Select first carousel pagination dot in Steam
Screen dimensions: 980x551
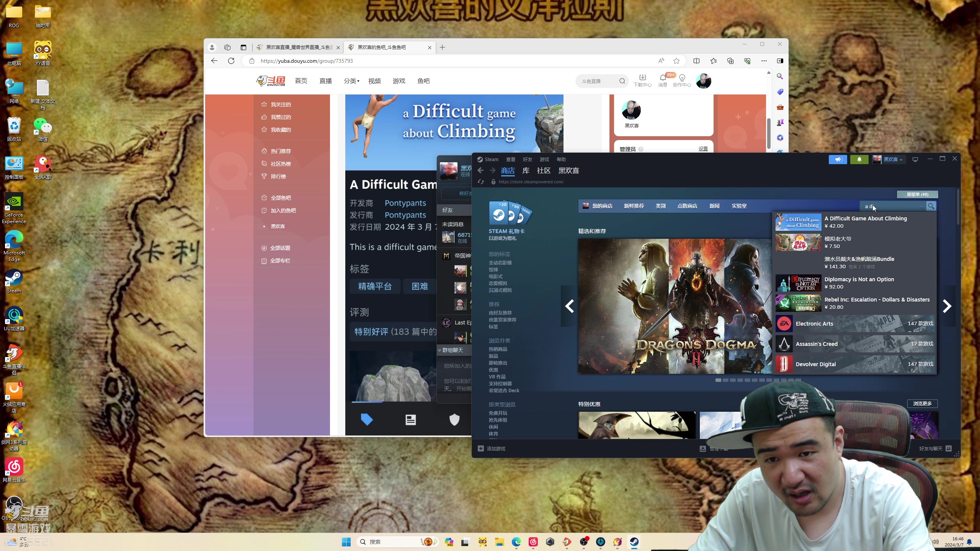(718, 380)
